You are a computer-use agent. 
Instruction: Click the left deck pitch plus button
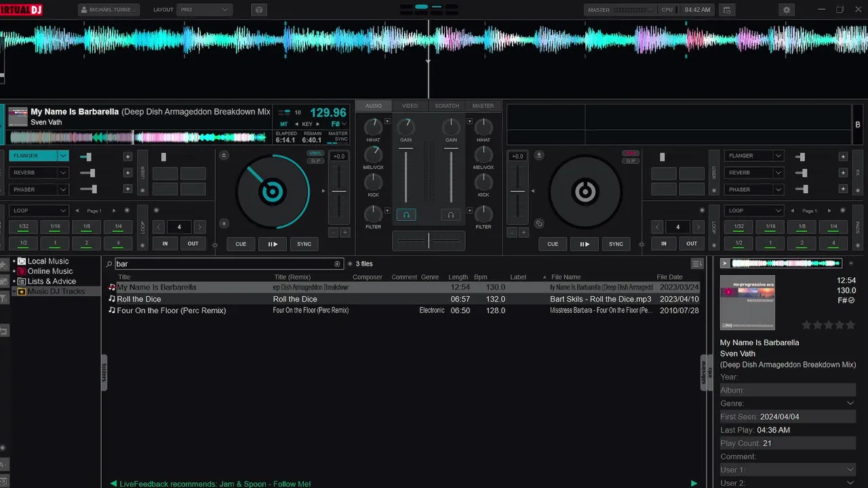click(x=344, y=232)
